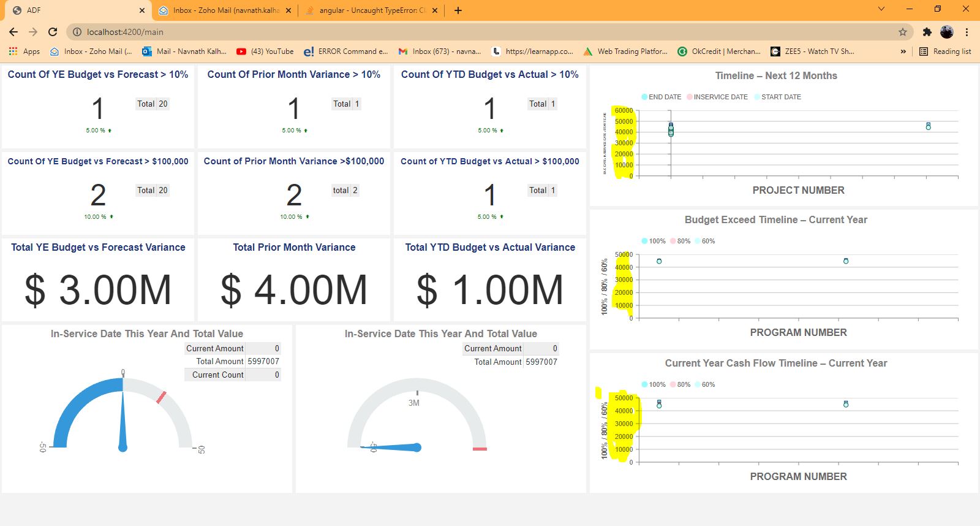View site information icon in address bar

pos(77,32)
